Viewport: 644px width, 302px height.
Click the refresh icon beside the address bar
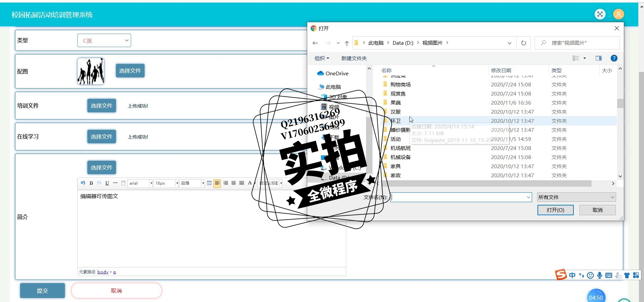[523, 43]
